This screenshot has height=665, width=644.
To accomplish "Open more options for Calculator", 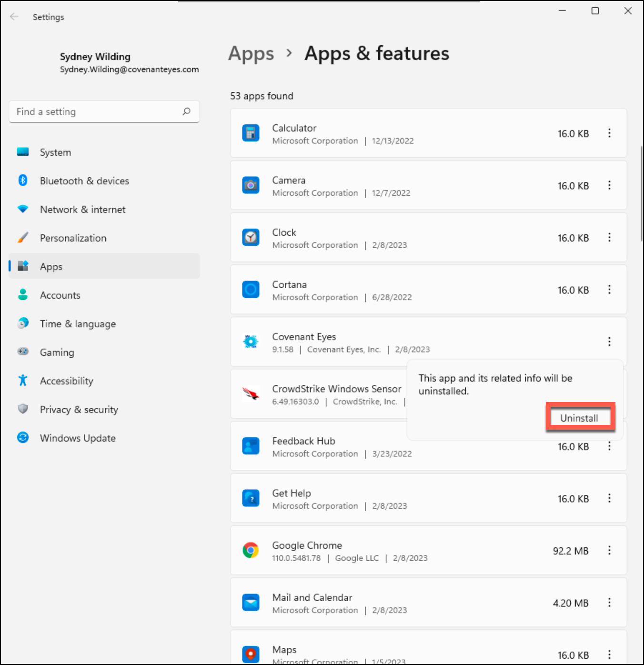I will (609, 133).
